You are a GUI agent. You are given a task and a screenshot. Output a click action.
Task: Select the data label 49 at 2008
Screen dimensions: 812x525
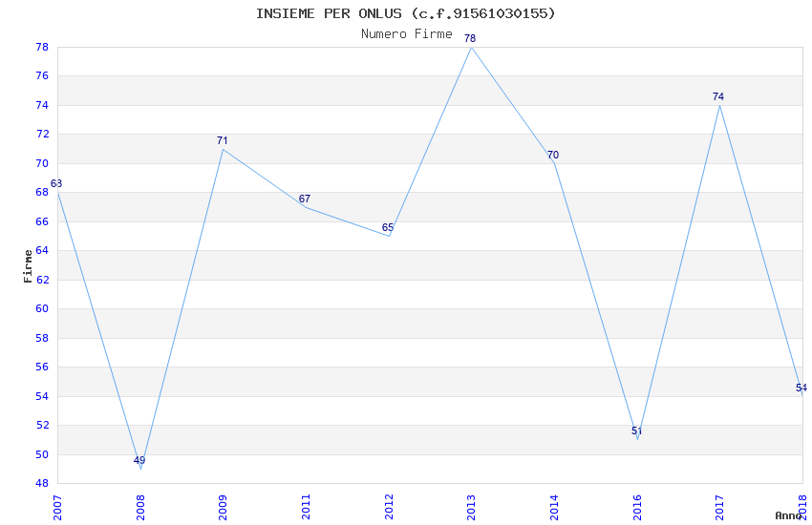point(139,460)
